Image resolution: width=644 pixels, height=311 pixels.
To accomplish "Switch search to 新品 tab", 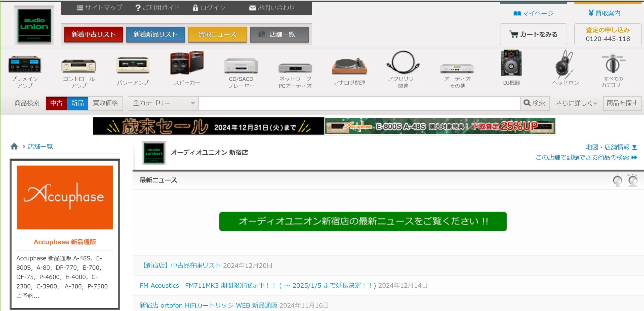I will tap(77, 103).
